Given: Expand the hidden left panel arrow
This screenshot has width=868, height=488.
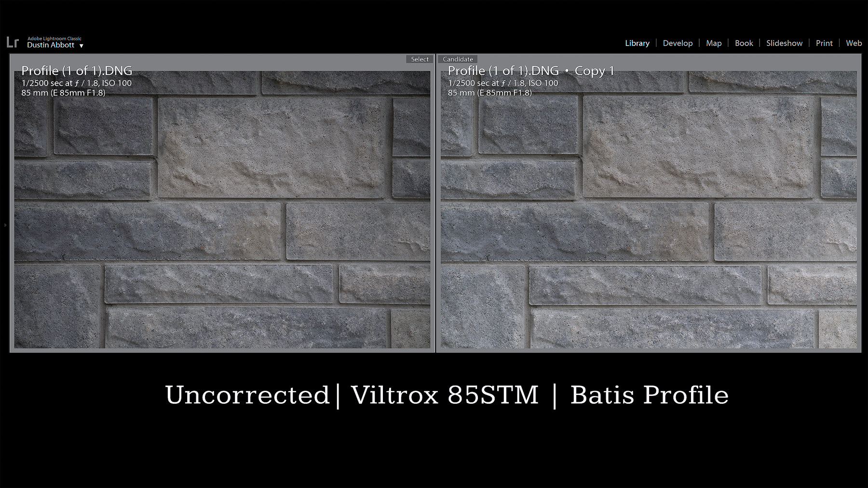Looking at the screenshot, I should point(5,225).
